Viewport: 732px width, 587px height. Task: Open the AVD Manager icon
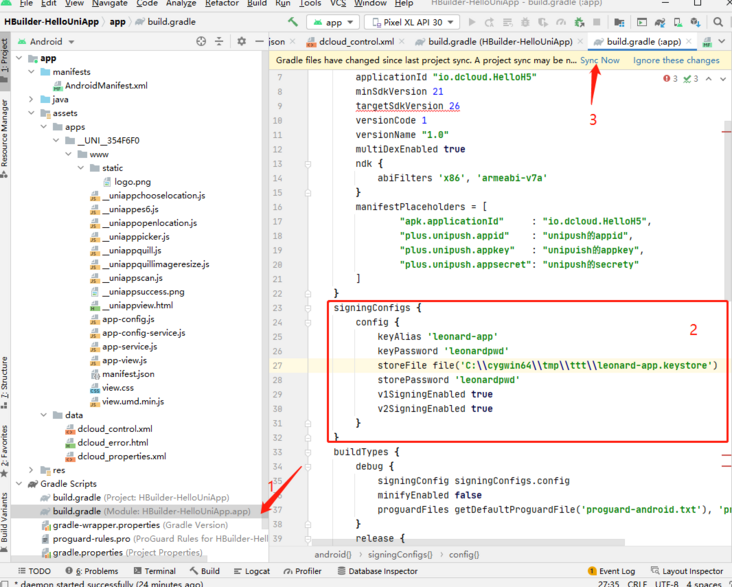click(677, 22)
